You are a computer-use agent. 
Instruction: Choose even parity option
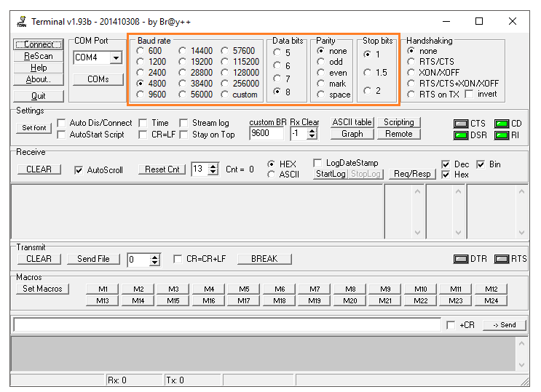(x=321, y=73)
